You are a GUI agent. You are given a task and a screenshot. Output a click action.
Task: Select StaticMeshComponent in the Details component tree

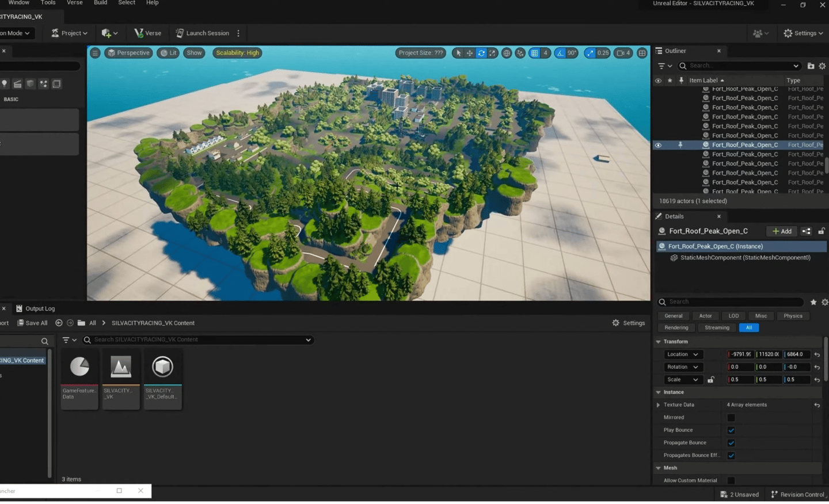point(745,258)
